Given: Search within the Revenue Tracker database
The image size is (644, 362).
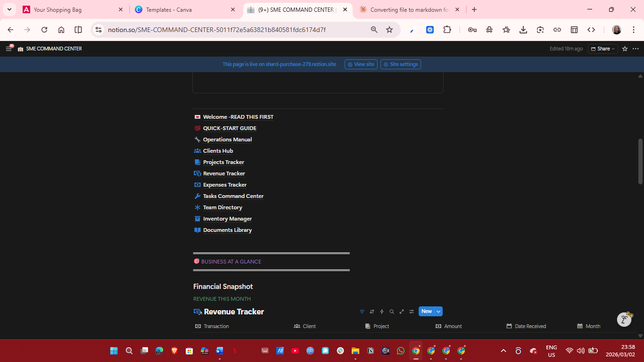Looking at the screenshot, I should (392, 311).
